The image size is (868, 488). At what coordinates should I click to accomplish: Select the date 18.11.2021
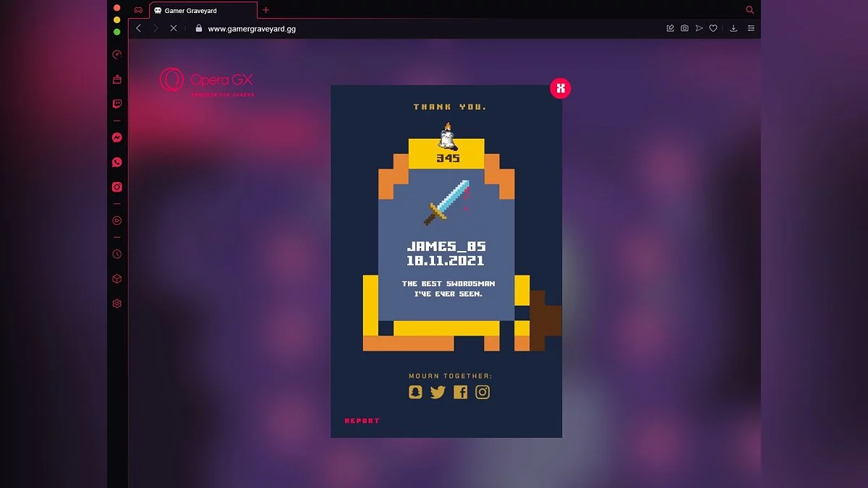tap(446, 261)
